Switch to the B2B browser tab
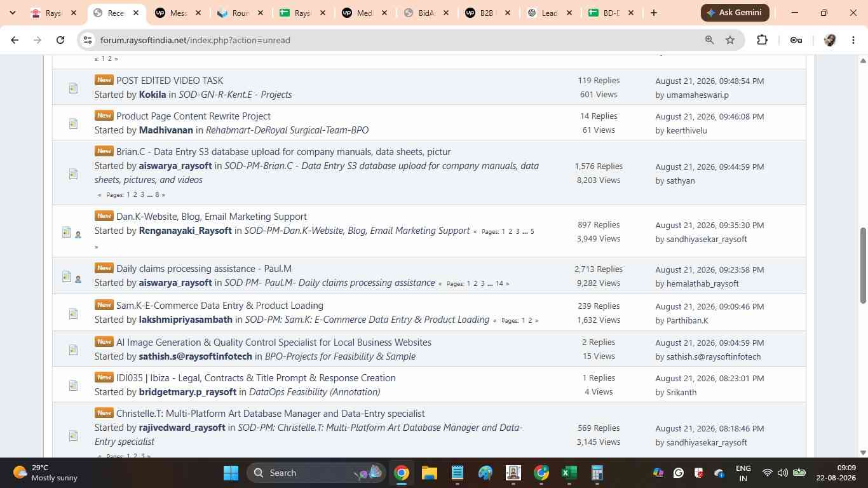Screen dimensions: 868x488 pos(487,13)
